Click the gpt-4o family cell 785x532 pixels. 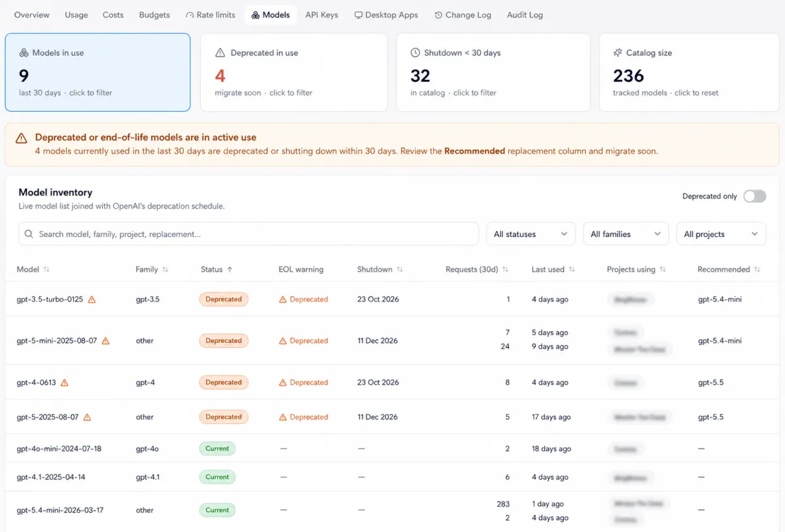[x=147, y=449]
